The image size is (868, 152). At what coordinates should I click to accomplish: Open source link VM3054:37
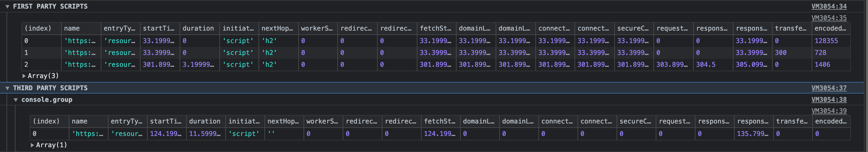(829, 88)
